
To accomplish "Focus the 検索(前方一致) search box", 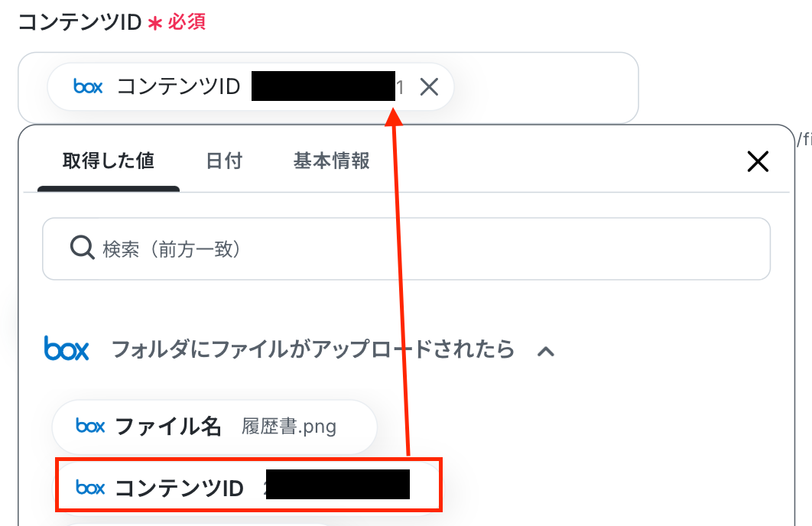I will click(406, 249).
